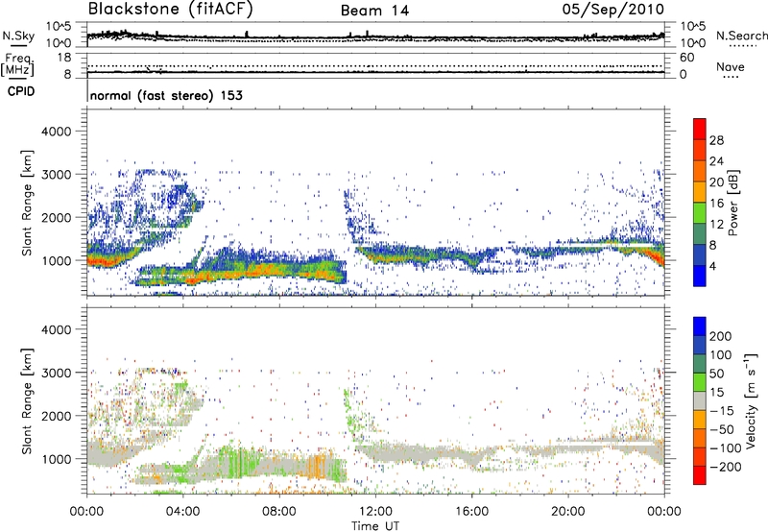768x532 pixels.
Task: Click the '200' tick on velocity colorbar
Action: click(721, 336)
